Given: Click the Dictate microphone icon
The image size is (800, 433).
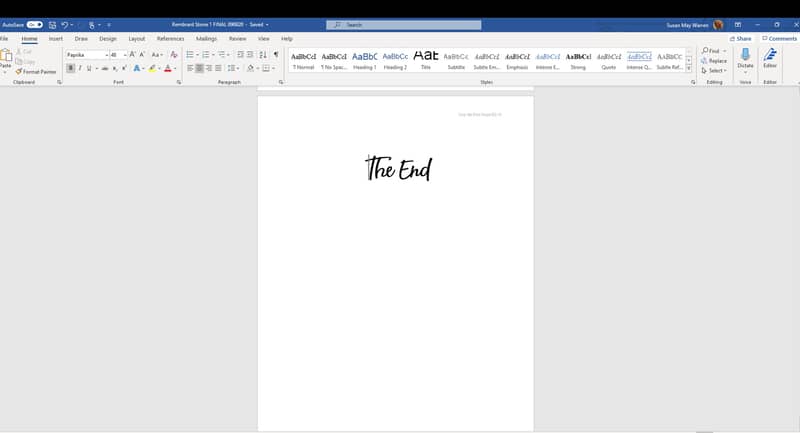Looking at the screenshot, I should 745,56.
